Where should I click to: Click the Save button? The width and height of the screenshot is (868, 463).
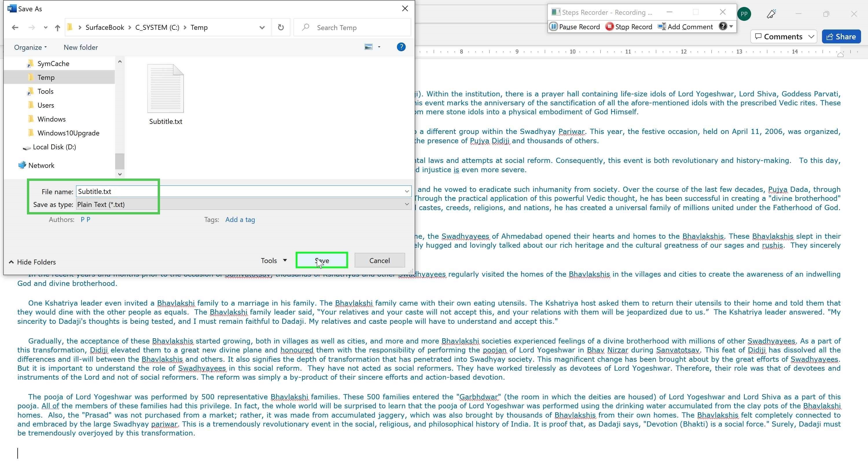[x=322, y=260]
